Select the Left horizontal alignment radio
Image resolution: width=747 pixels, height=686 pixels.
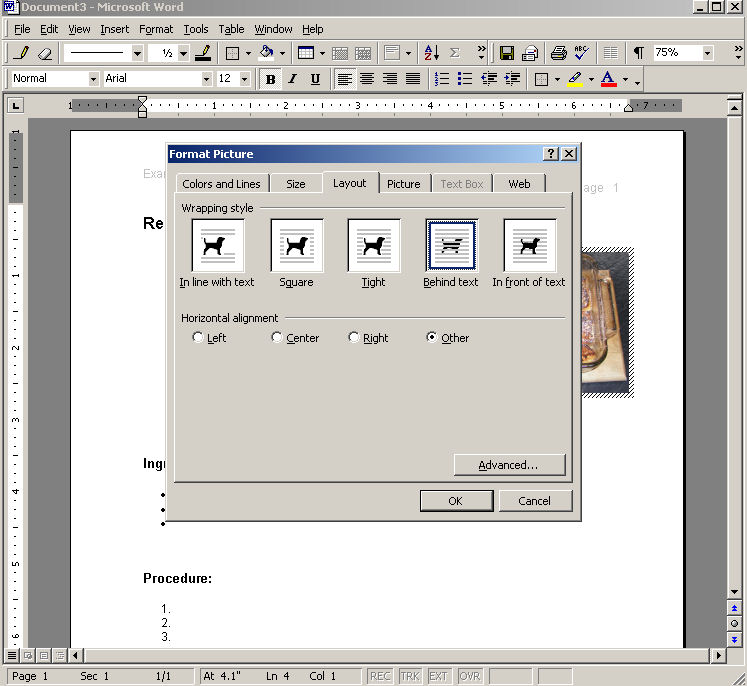coord(198,338)
